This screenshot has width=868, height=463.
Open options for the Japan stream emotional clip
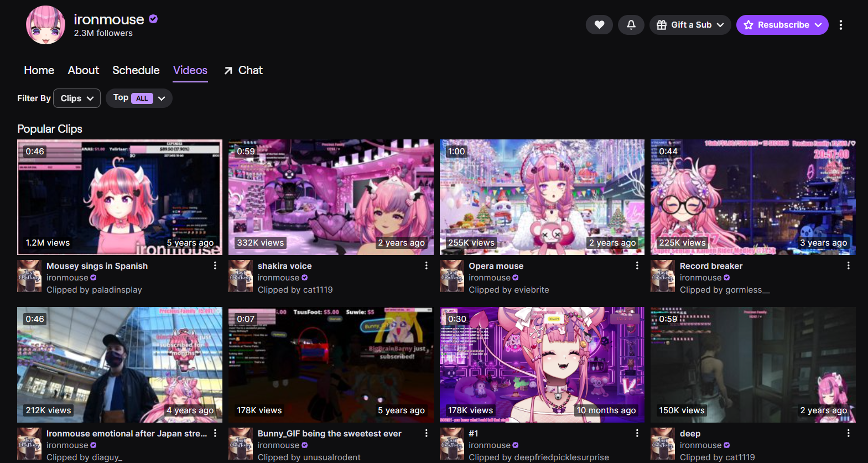215,434
